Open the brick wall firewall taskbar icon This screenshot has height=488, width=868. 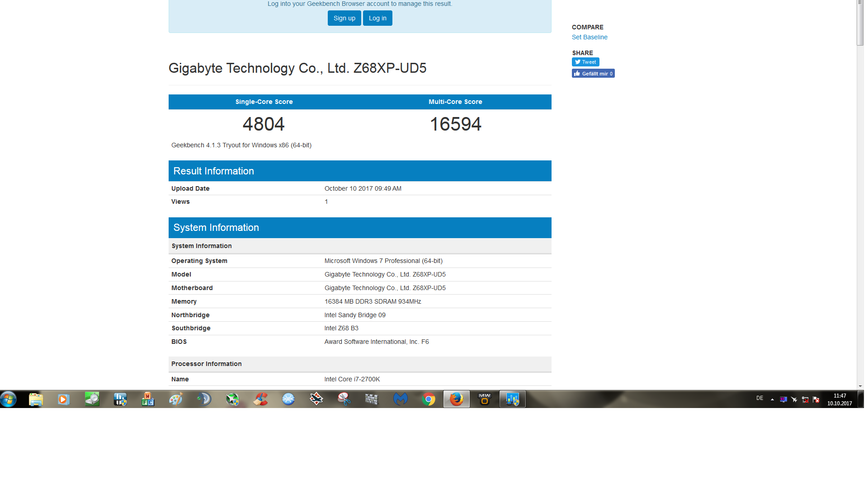[x=372, y=399]
